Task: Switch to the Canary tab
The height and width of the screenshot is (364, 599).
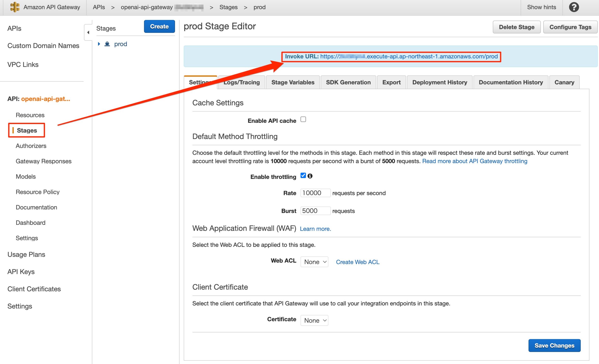Action: pyautogui.click(x=564, y=82)
